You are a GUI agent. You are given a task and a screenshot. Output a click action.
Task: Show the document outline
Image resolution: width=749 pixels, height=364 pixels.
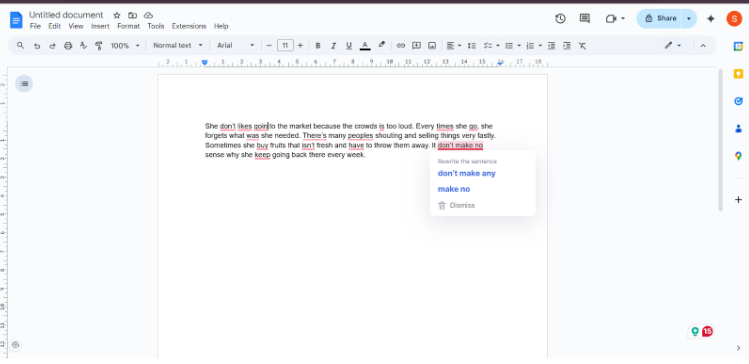[x=24, y=84]
